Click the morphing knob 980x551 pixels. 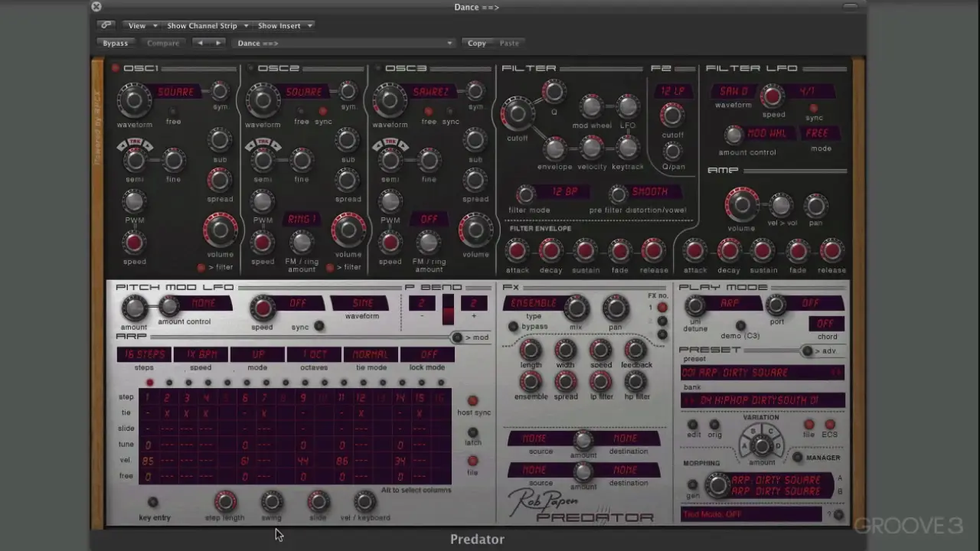tap(718, 484)
